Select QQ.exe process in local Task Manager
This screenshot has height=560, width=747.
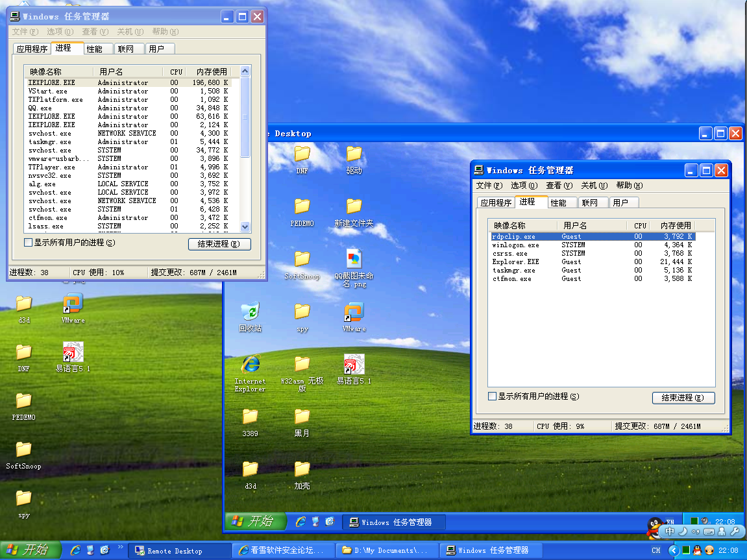click(x=128, y=108)
